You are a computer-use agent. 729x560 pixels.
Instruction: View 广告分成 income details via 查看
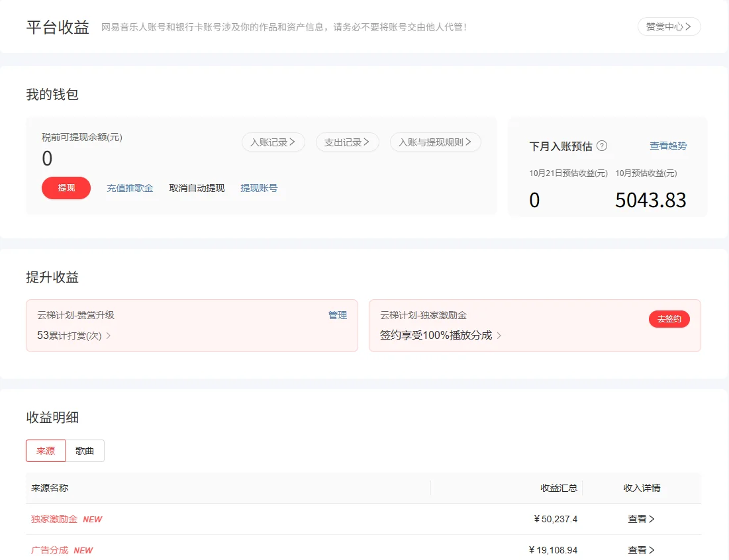pyautogui.click(x=640, y=550)
